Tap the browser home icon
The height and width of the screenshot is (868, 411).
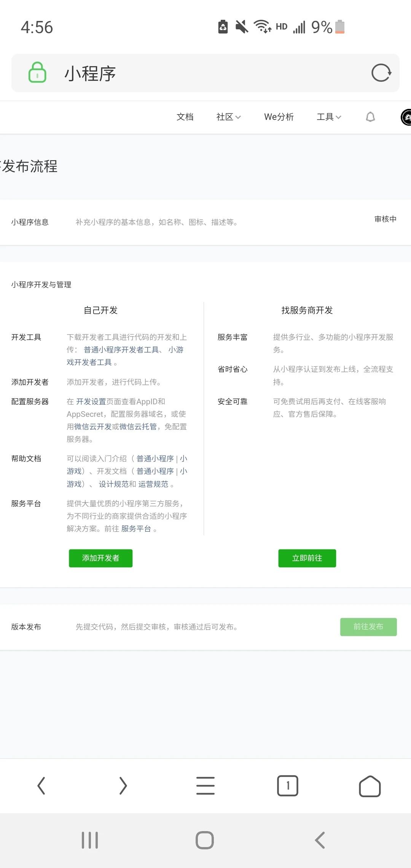click(370, 786)
